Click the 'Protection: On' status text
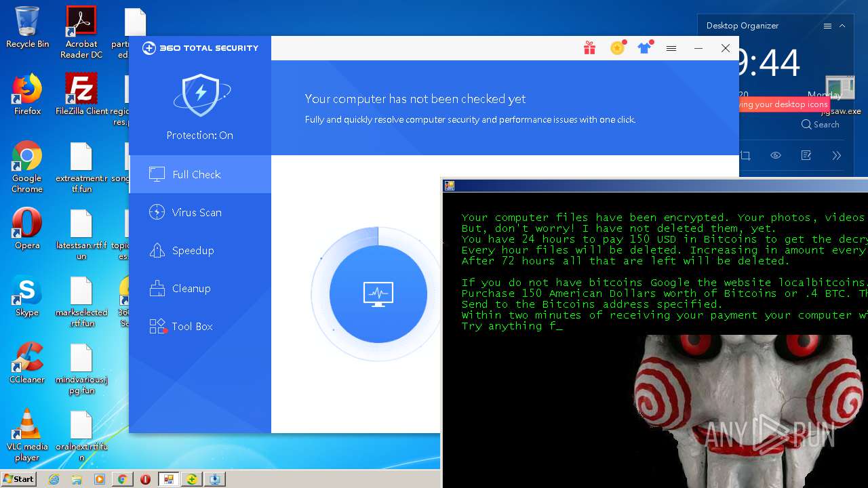This screenshot has width=868, height=488. point(200,136)
